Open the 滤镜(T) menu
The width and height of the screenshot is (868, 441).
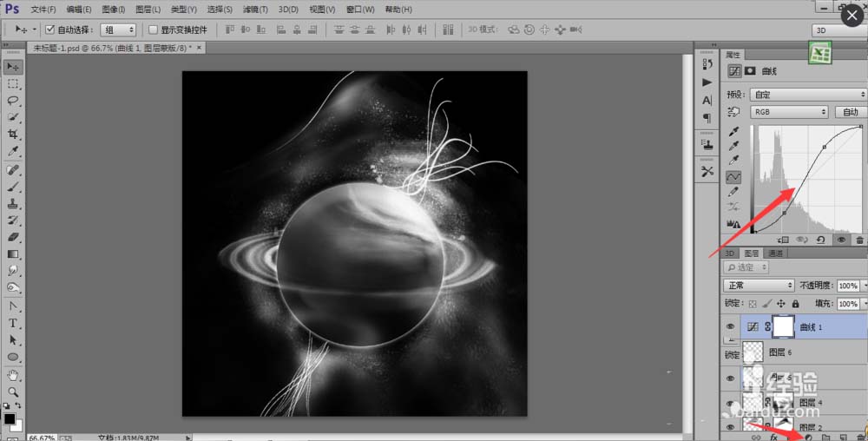(255, 10)
